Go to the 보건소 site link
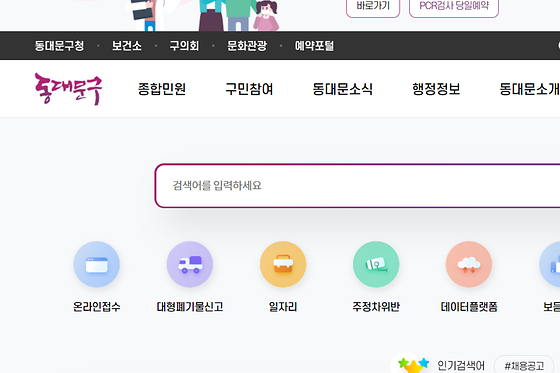Viewport: 560px width, 373px height. (127, 46)
